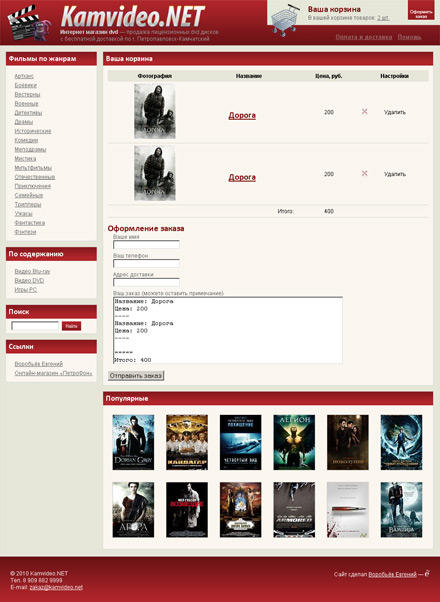The image size is (440, 602).
Task: Click the zakaz@kamvideo.net email link
Action: coord(56,587)
